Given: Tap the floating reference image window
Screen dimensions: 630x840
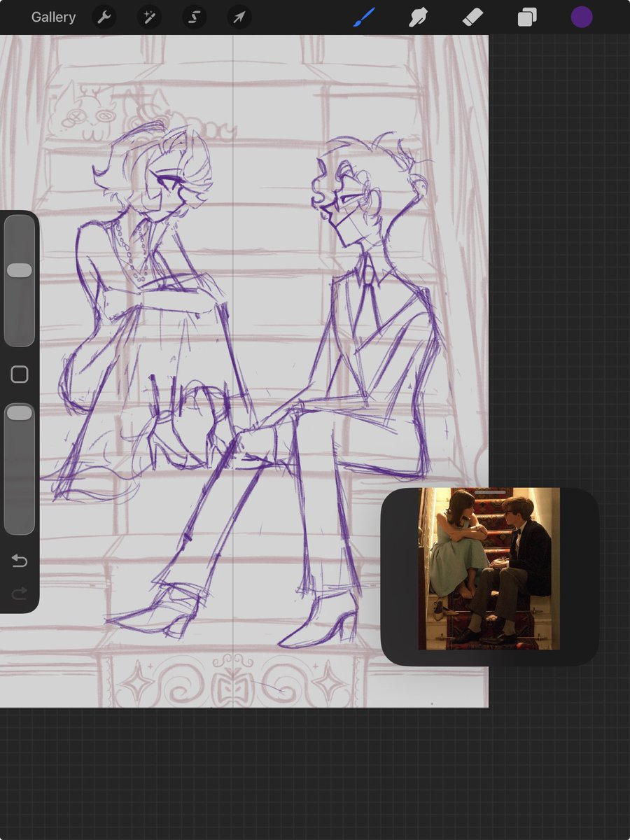Looking at the screenshot, I should click(489, 577).
